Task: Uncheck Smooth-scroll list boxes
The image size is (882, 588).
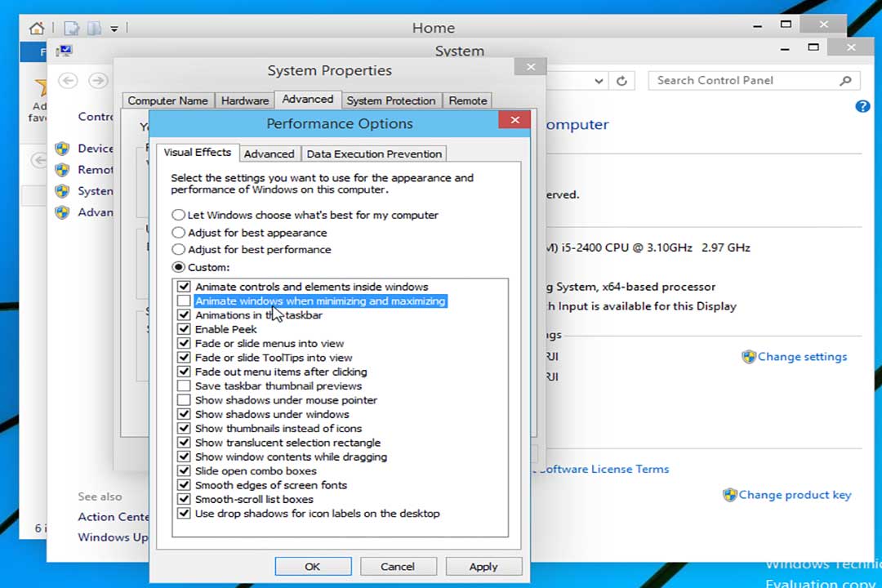Action: [184, 499]
